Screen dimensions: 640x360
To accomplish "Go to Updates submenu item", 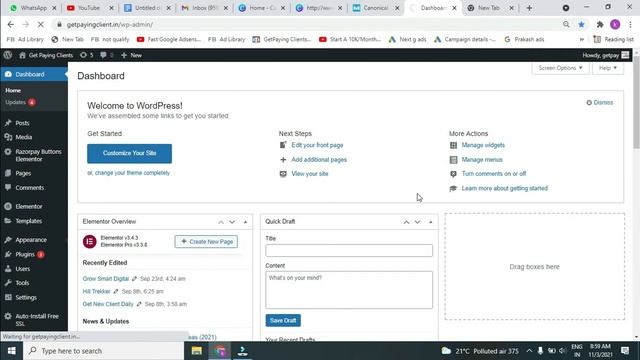I will pos(20,102).
